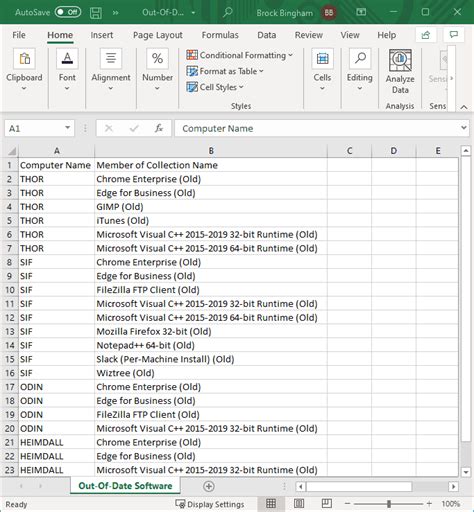Expand the Number group dropdown arrow
This screenshot has width=474, height=512.
[157, 89]
